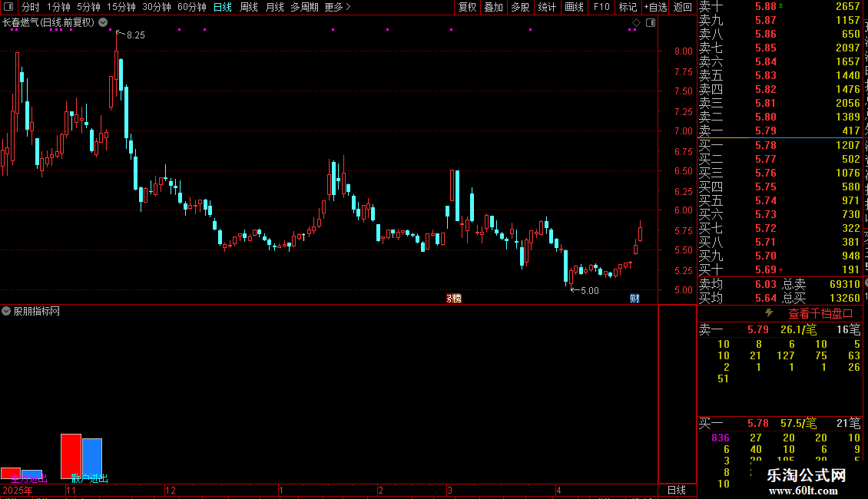The width and height of the screenshot is (868, 499).
Task: Select the 30分钟 period tab
Action: click(157, 7)
